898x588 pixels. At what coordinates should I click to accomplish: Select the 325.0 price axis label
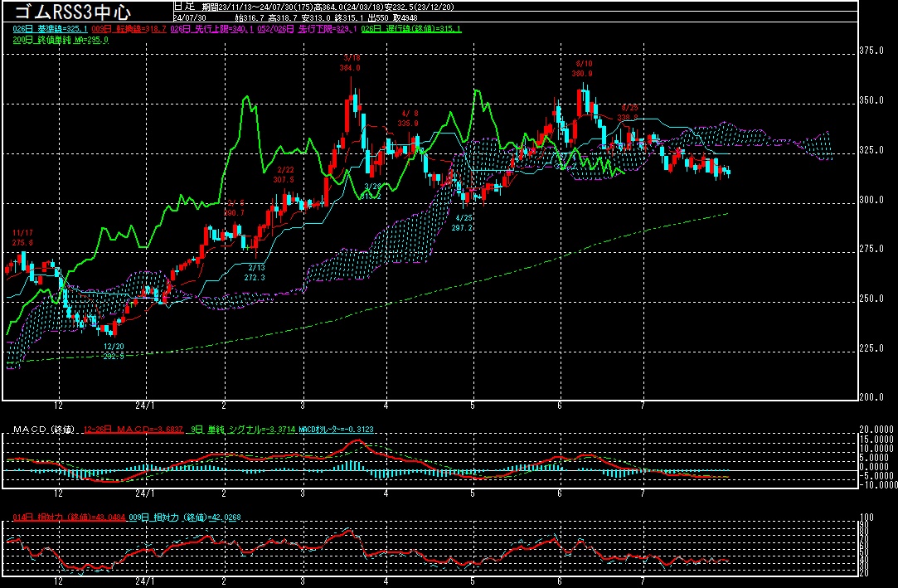(872, 151)
